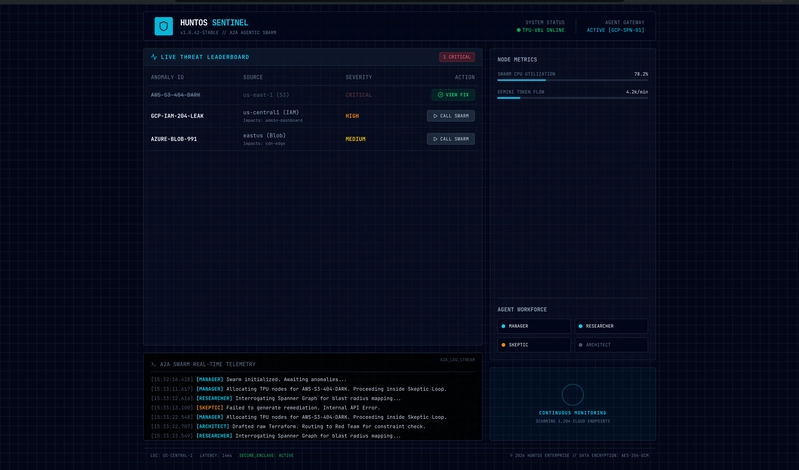
Task: Click the orange Skeptic agent status dot
Action: tap(503, 345)
